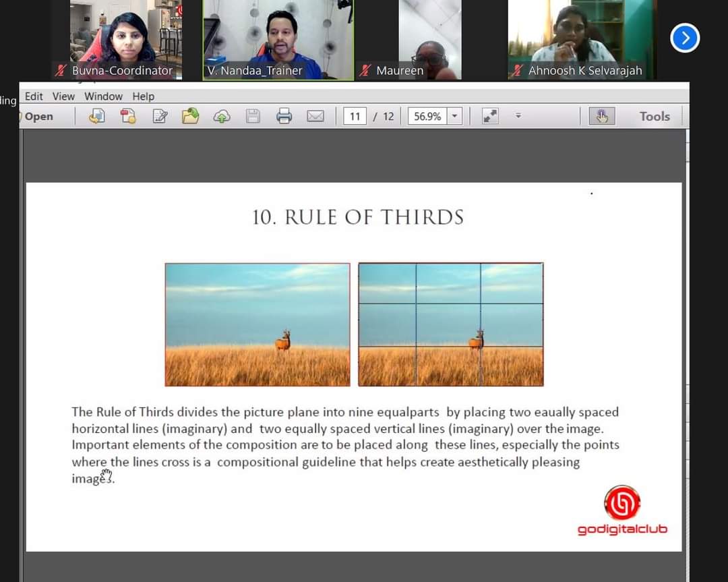Viewport: 728px width, 582px height.
Task: Click the convert PDF file toolbar icon
Action: [x=127, y=116]
